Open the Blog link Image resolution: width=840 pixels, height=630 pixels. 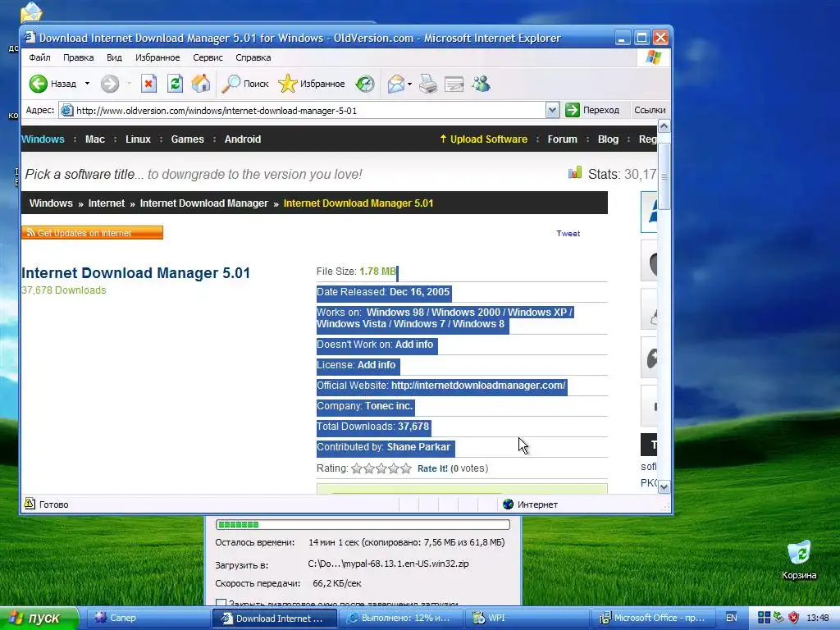608,139
